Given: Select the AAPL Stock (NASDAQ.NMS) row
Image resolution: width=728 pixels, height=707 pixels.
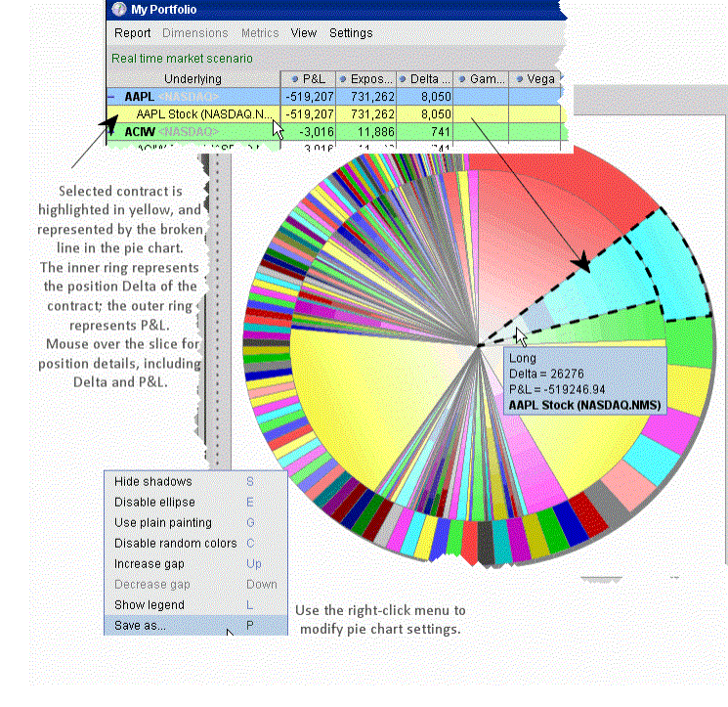Looking at the screenshot, I should [203, 114].
